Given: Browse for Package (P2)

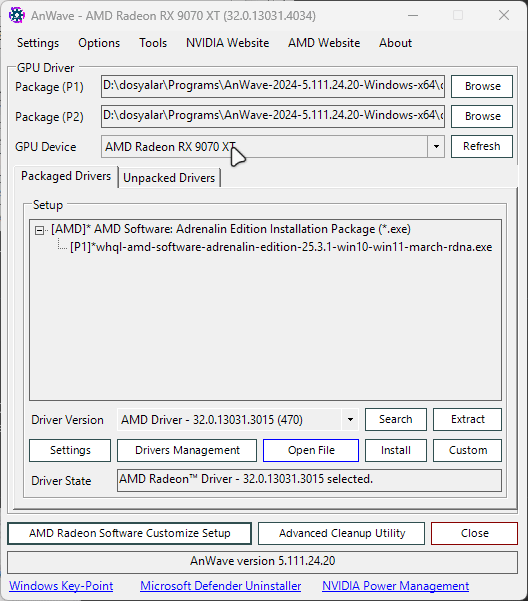Looking at the screenshot, I should (x=482, y=116).
